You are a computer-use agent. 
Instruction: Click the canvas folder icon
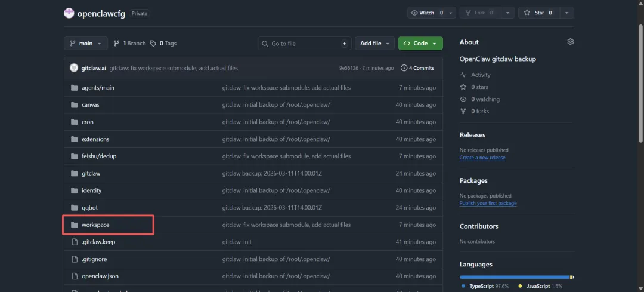(x=75, y=105)
